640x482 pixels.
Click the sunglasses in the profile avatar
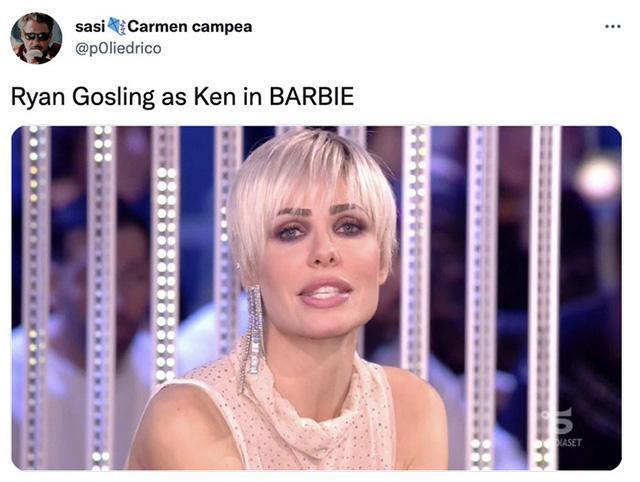pos(37,36)
